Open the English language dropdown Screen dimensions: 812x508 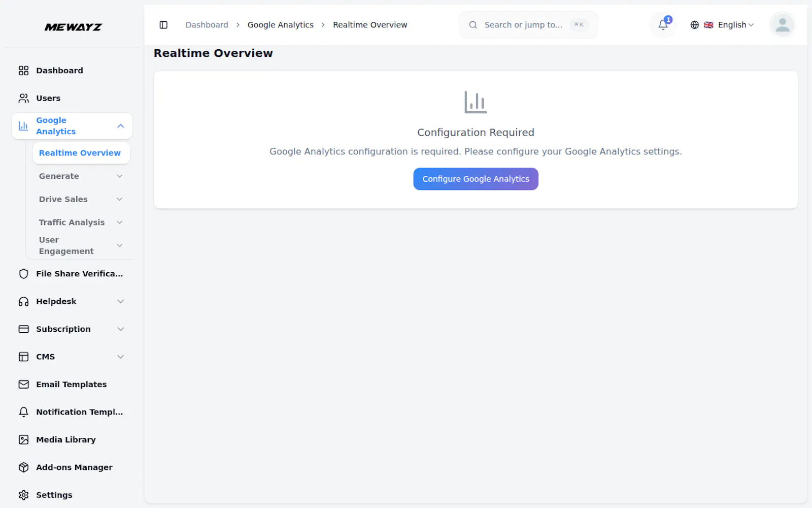point(722,25)
